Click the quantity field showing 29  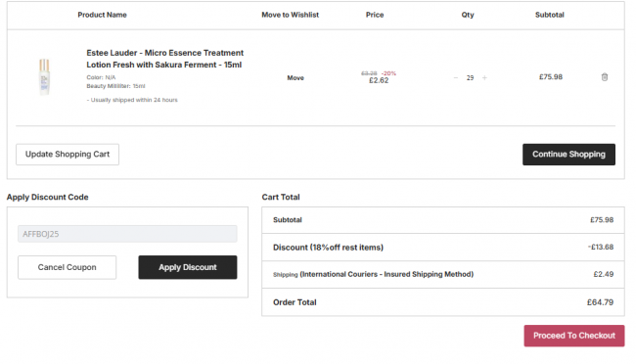(x=470, y=77)
